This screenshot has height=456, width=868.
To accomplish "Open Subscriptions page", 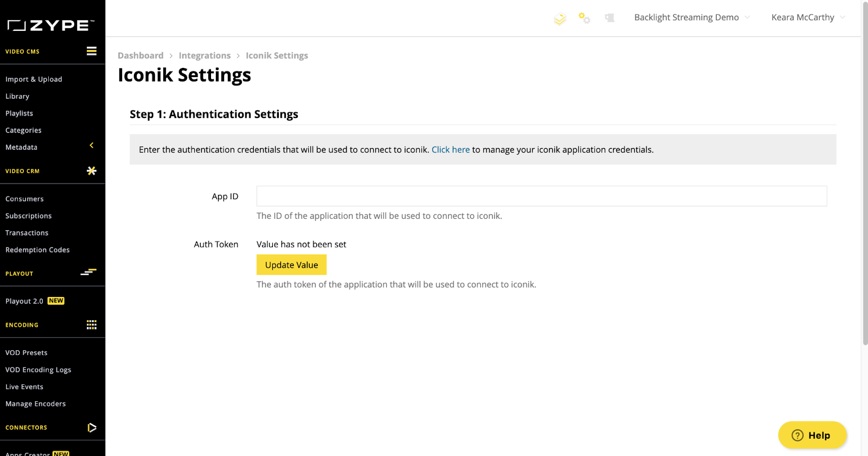I will pyautogui.click(x=29, y=216).
